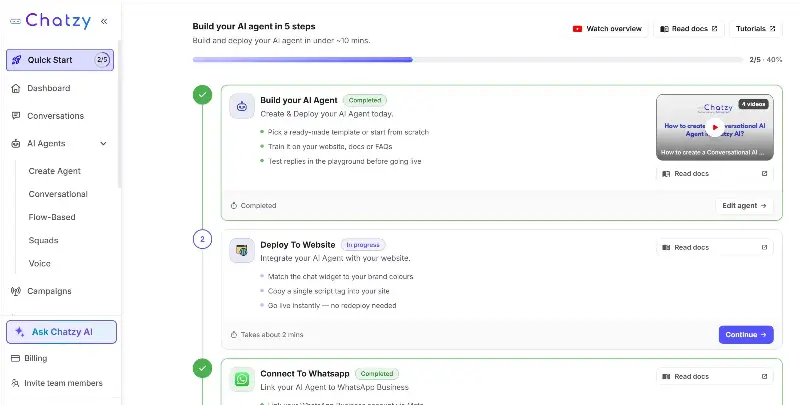Collapse AI Agents section chevron

coord(104,144)
